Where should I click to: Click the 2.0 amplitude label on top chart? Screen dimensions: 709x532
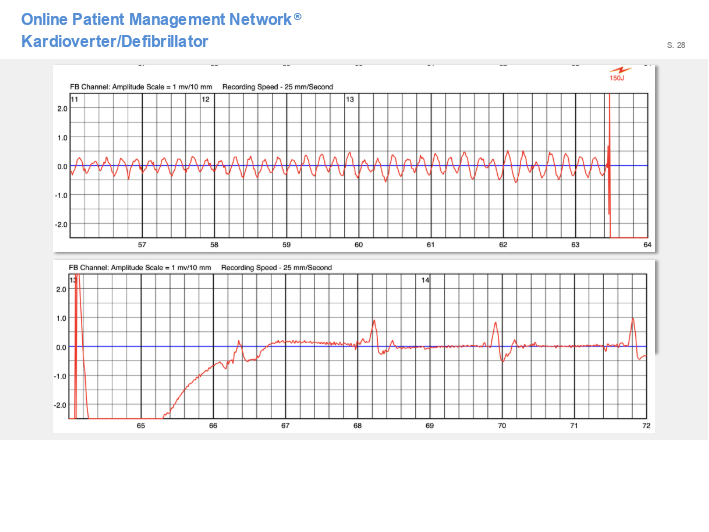click(x=62, y=108)
